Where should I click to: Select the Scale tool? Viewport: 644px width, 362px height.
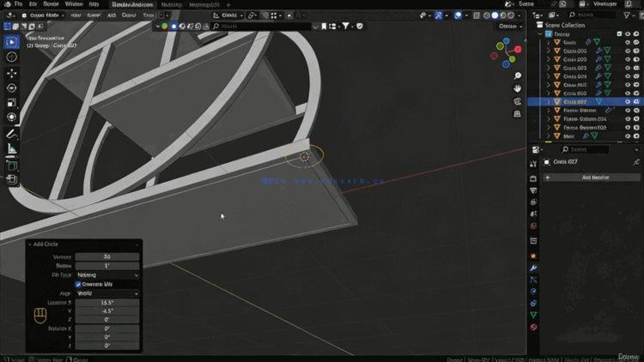click(11, 103)
